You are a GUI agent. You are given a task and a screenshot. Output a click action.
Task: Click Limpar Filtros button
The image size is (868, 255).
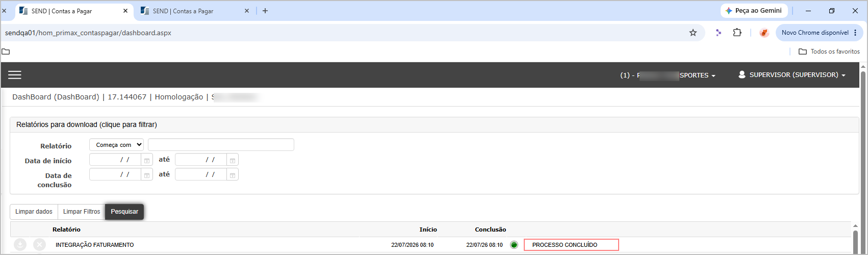82,212
